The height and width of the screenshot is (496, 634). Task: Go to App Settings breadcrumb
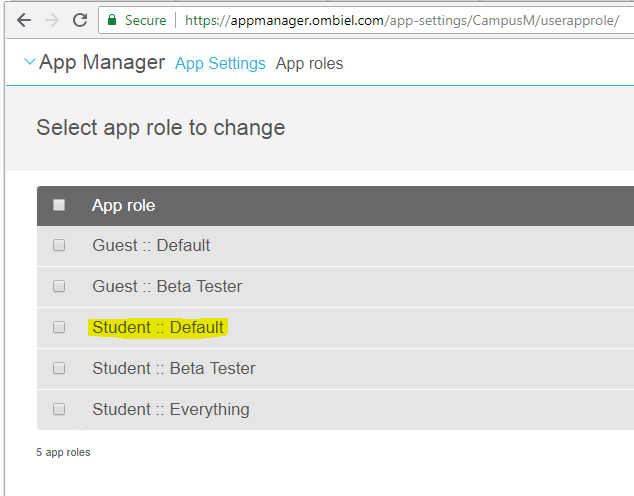click(x=220, y=64)
